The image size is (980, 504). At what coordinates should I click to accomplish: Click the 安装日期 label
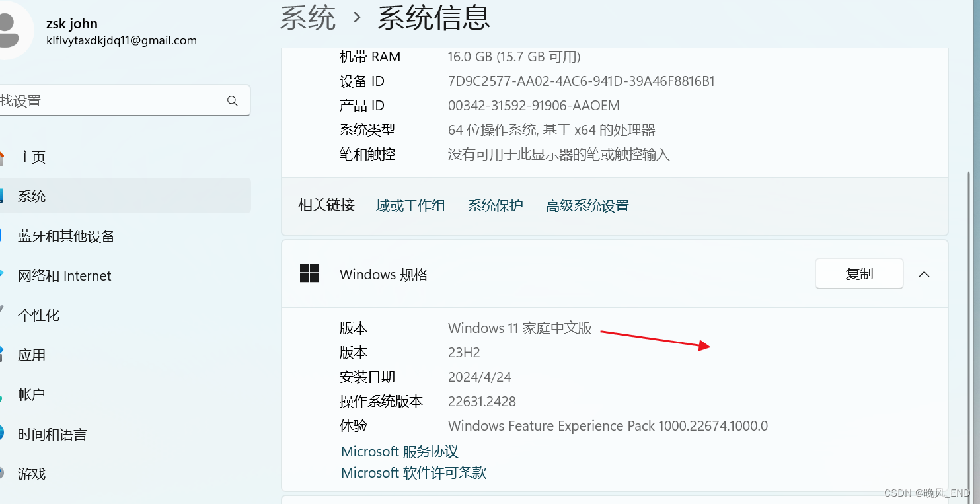(367, 377)
